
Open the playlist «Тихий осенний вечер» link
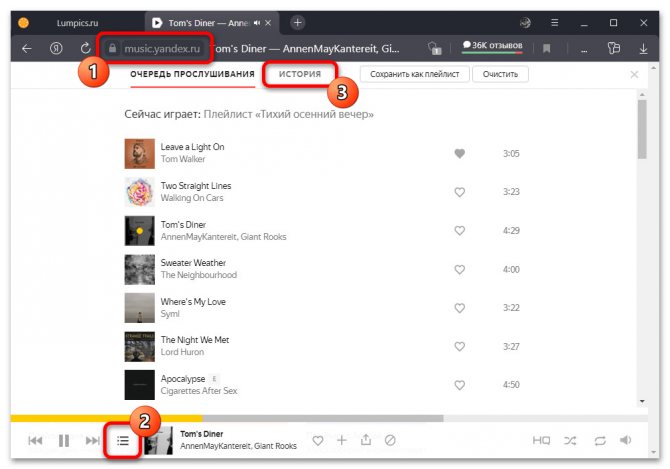[x=288, y=114]
